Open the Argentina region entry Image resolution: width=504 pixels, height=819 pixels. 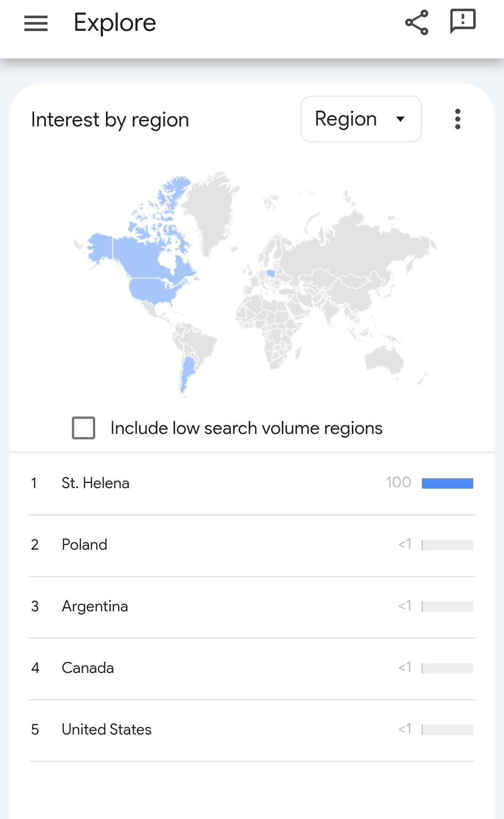pos(95,606)
